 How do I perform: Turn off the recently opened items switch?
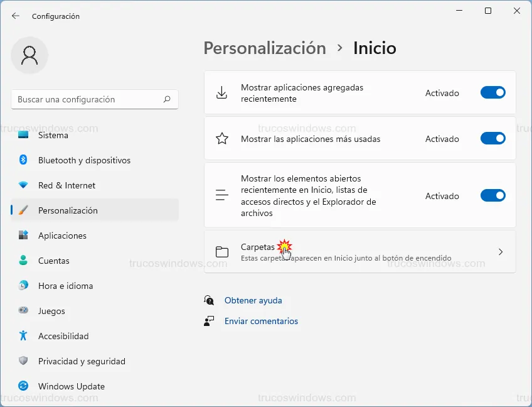point(492,196)
